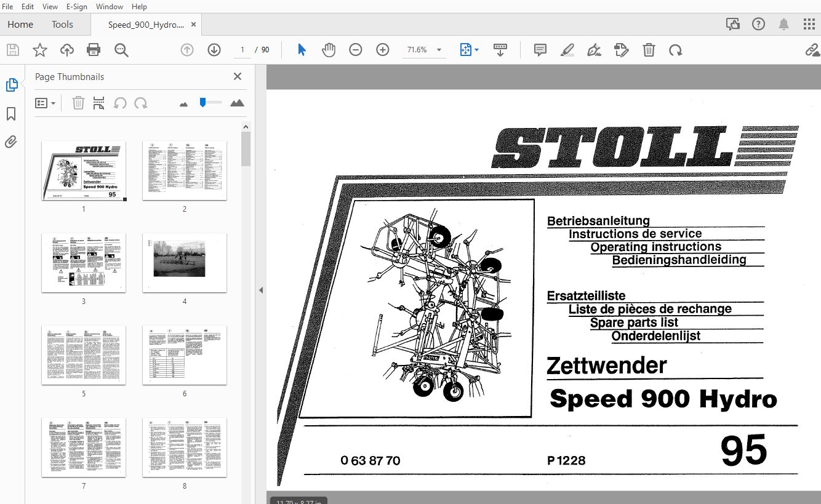821x504 pixels.
Task: Switch to the Tools tab
Action: pyautogui.click(x=62, y=25)
